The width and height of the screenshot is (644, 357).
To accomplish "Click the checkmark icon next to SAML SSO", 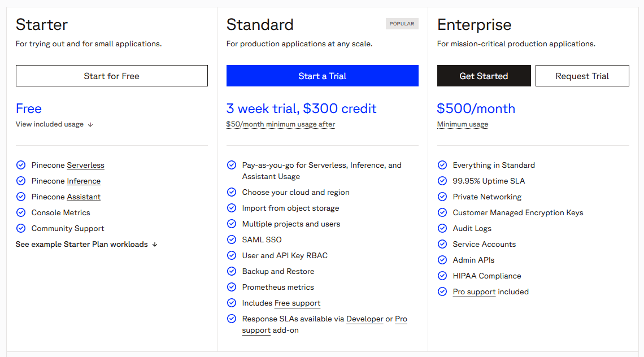I will click(232, 240).
